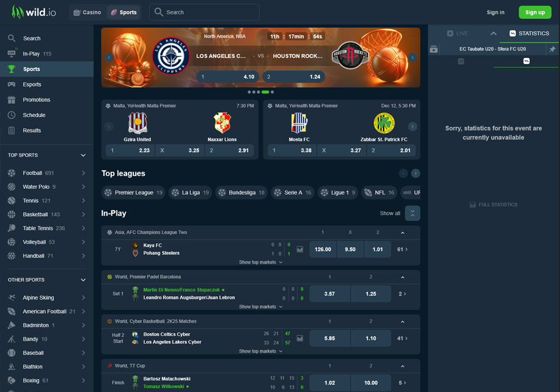Next featured match card arrow
The image size is (560, 392).
(413, 127)
